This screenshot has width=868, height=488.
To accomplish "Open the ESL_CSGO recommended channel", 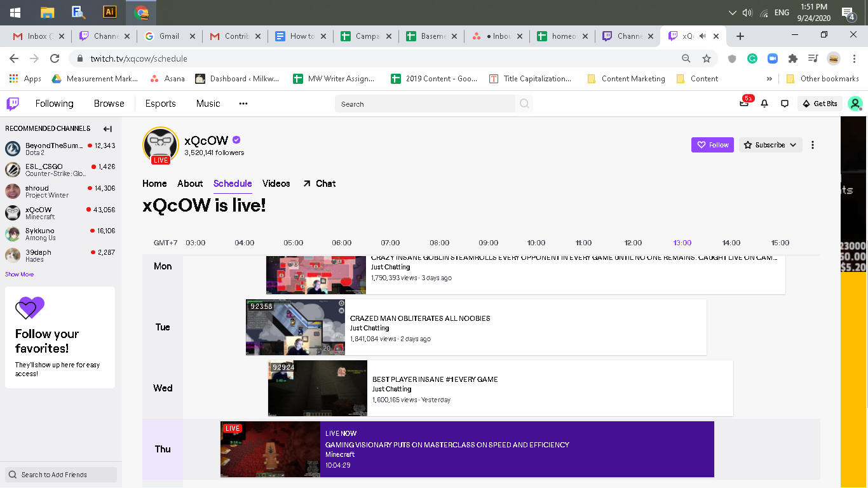I will click(60, 170).
